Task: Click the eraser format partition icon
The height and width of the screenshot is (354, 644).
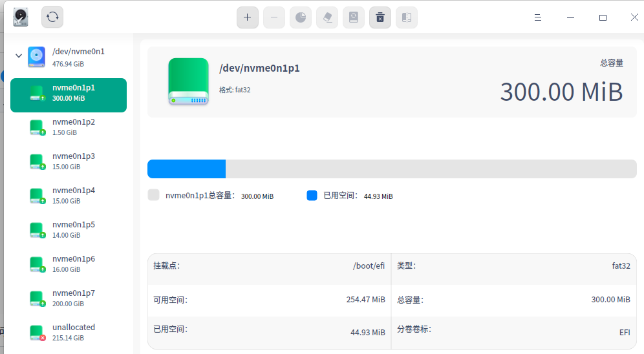Action: tap(327, 17)
